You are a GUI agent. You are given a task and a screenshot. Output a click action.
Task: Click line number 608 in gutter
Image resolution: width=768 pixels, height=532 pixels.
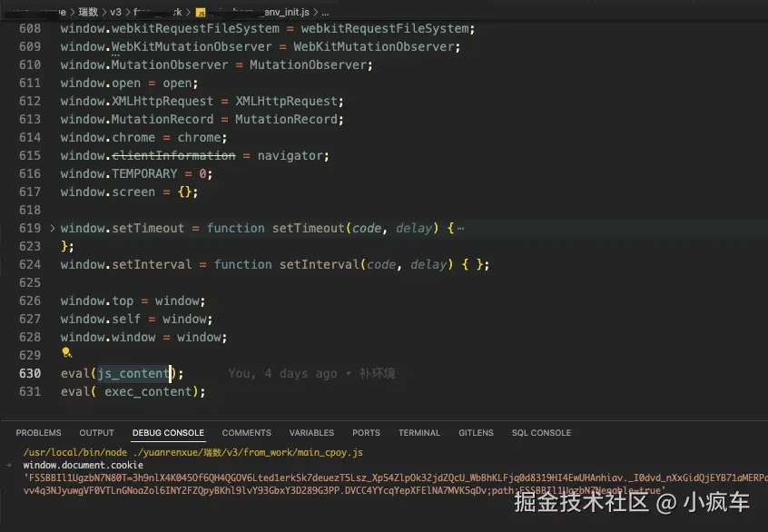coord(30,28)
